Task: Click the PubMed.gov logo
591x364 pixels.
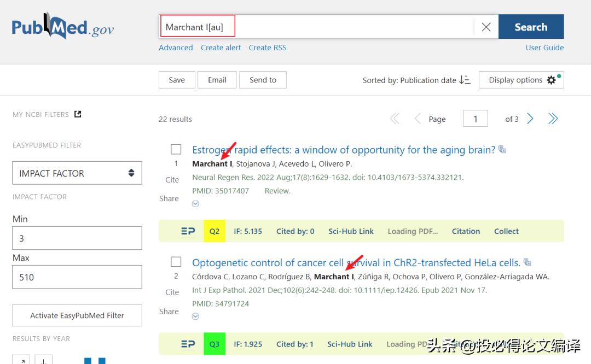Action: click(63, 27)
